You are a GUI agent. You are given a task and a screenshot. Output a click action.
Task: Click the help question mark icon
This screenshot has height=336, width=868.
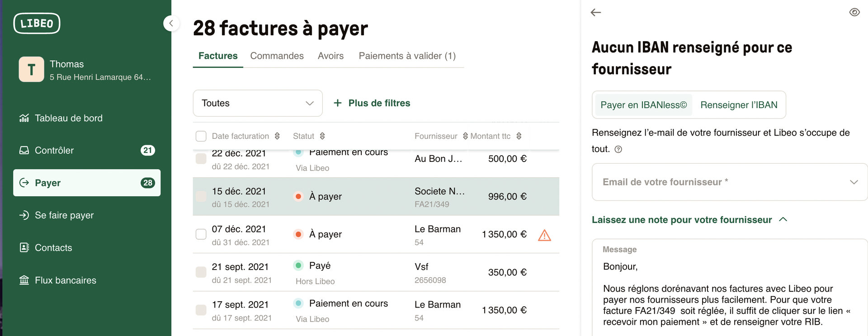[x=618, y=149]
